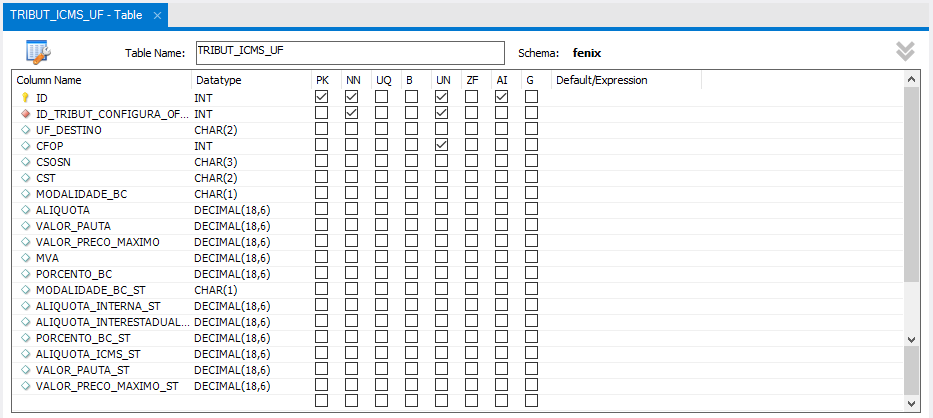Select the INT datatype of CFOP
Image resolution: width=933 pixels, height=418 pixels.
tap(203, 145)
